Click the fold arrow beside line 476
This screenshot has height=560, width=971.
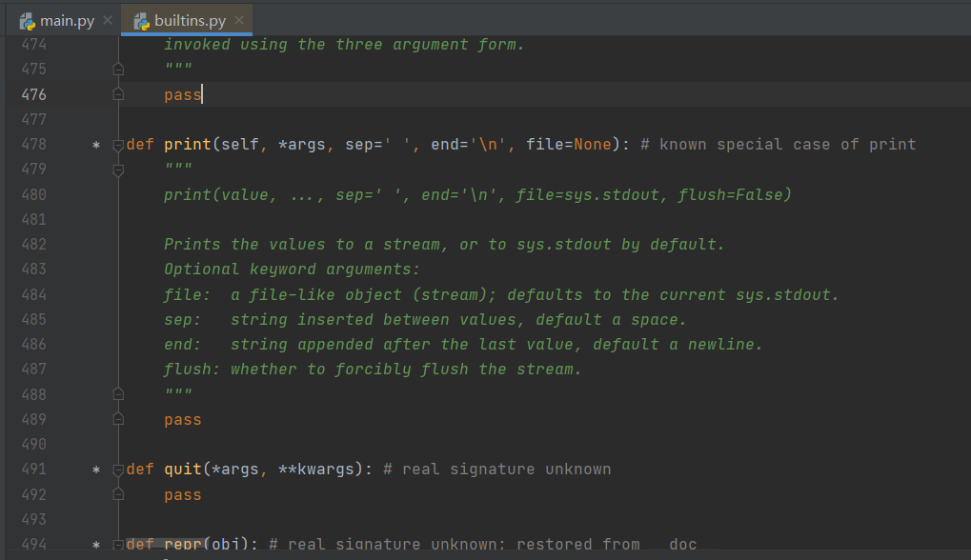coord(117,94)
